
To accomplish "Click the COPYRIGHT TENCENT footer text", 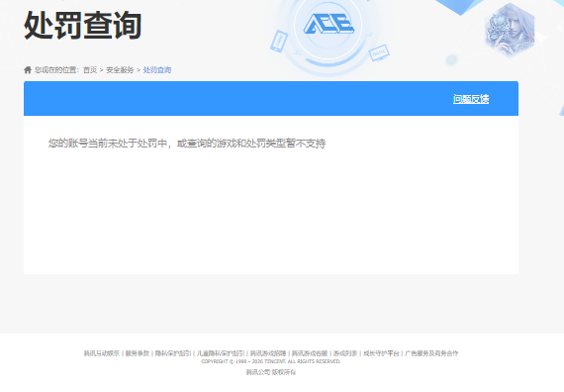I will click(271, 361).
